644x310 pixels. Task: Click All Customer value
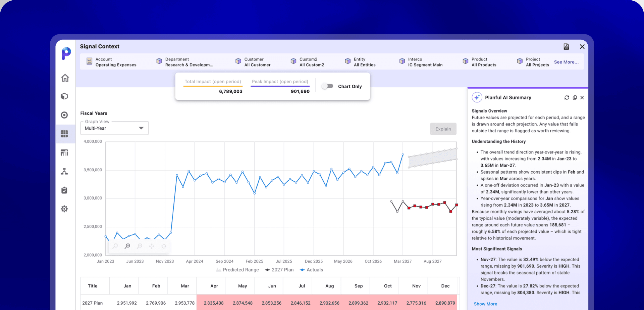pyautogui.click(x=257, y=65)
